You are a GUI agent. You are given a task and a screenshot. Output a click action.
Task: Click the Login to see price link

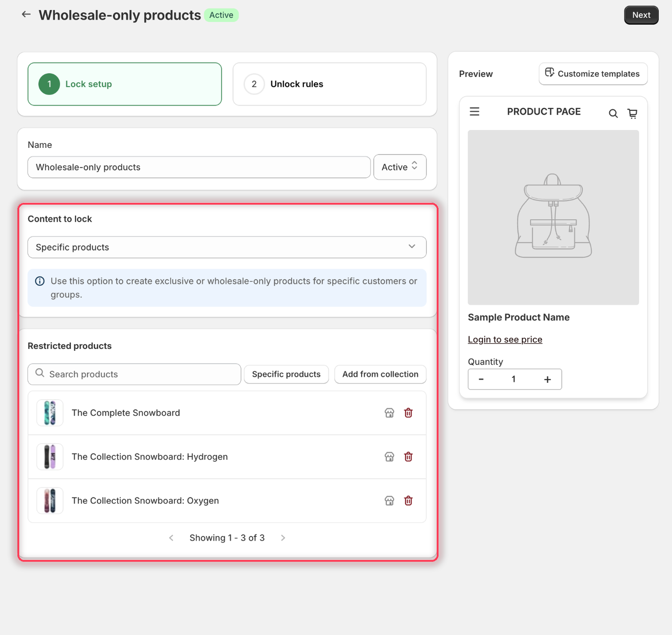pos(505,340)
